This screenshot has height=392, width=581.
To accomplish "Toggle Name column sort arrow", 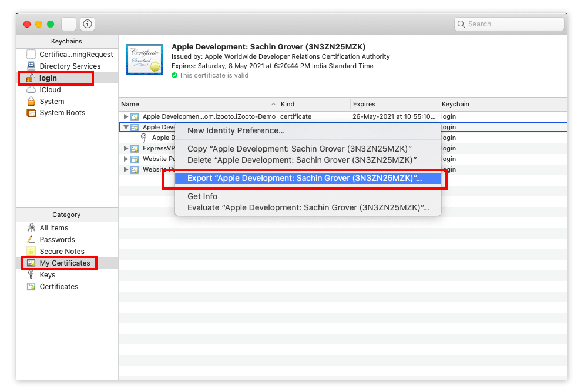I will (273, 104).
